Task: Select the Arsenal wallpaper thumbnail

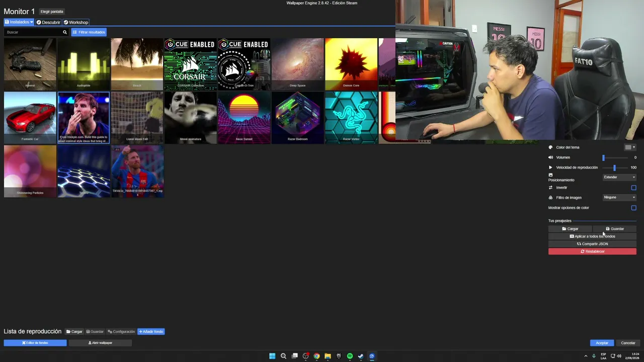Action: tap(30, 64)
